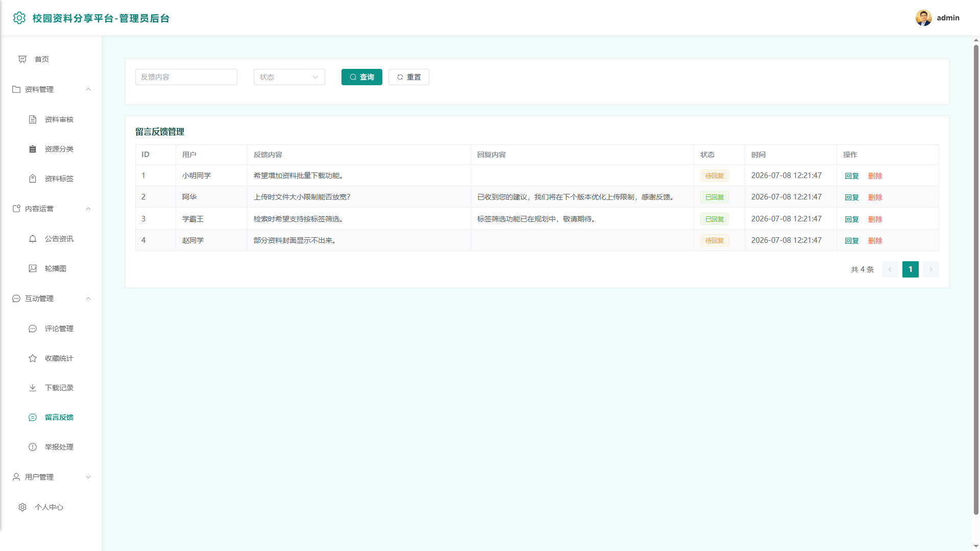Delete 阿华's feedback row
The height and width of the screenshot is (551, 980).
point(875,197)
